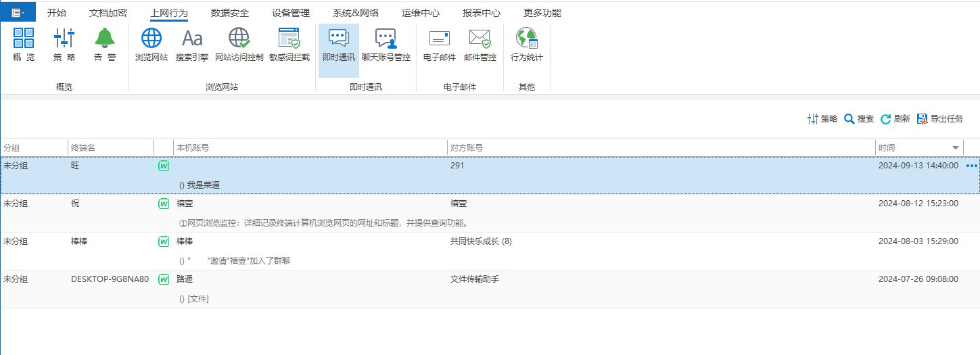Switch to the 数据安全 tab
The image size is (980, 355).
(229, 13)
